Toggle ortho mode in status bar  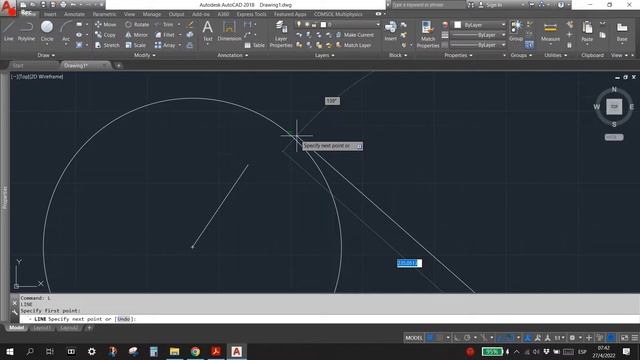click(457, 338)
